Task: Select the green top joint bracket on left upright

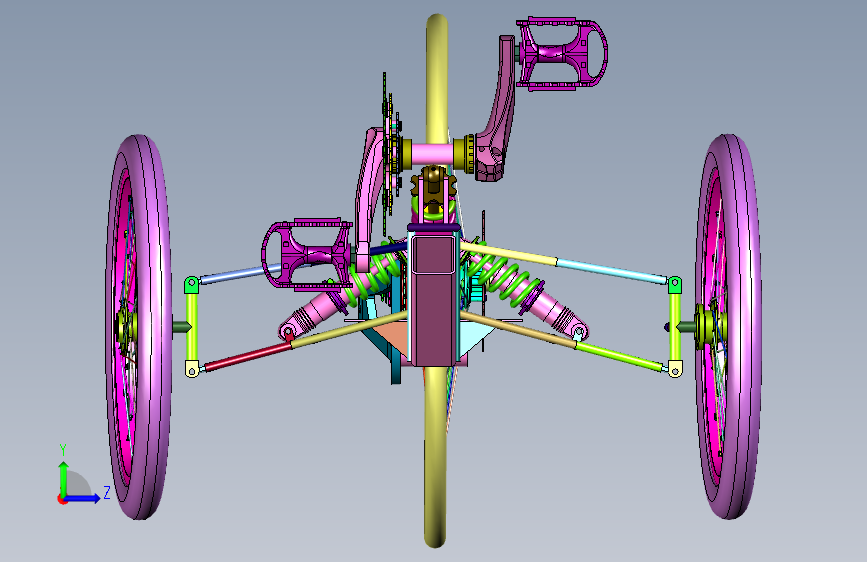Action: tap(191, 285)
